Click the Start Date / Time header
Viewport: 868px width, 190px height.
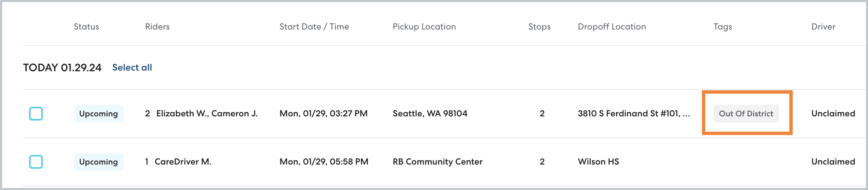point(314,27)
